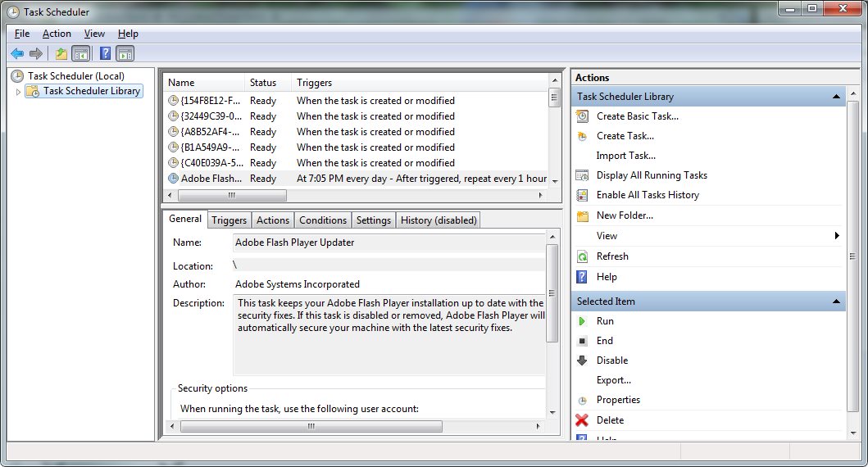Screen dimensions: 868x467
Task: Click the Disable down-arrow icon
Action: [x=583, y=360]
